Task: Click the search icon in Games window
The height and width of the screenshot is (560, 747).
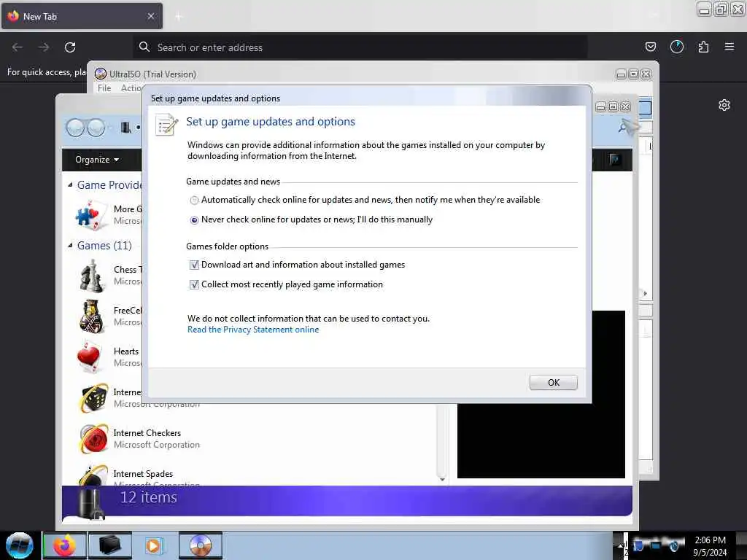Action: (x=623, y=128)
